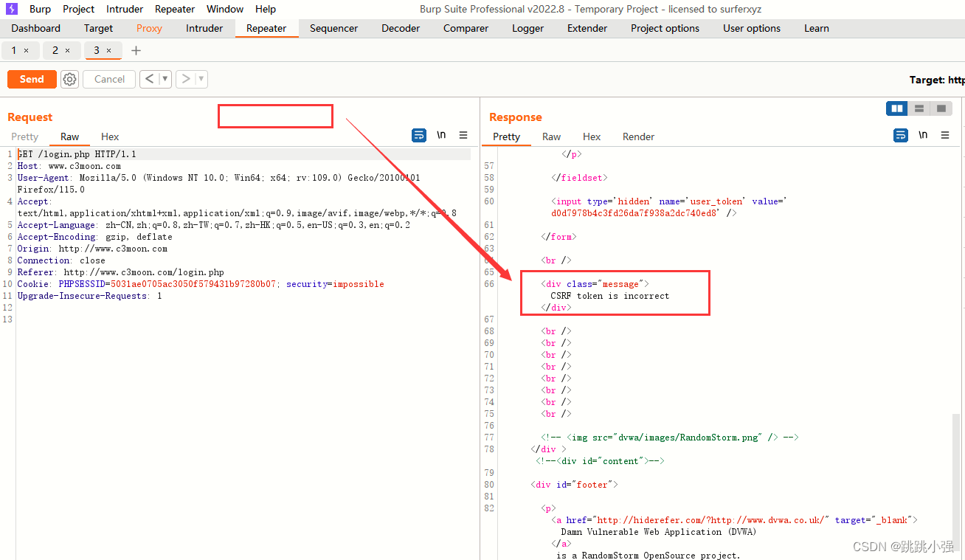The width and height of the screenshot is (965, 560).
Task: Select Pretty view in Response panel
Action: [506, 136]
